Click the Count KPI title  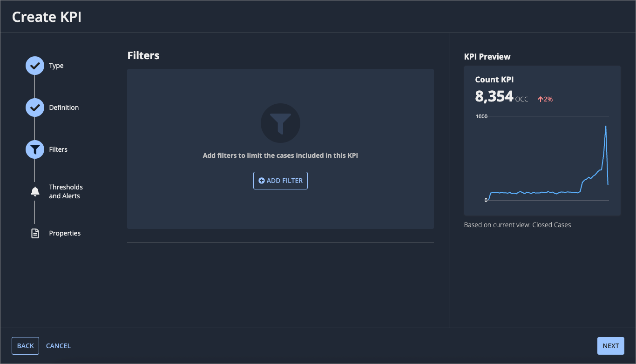[x=494, y=80]
